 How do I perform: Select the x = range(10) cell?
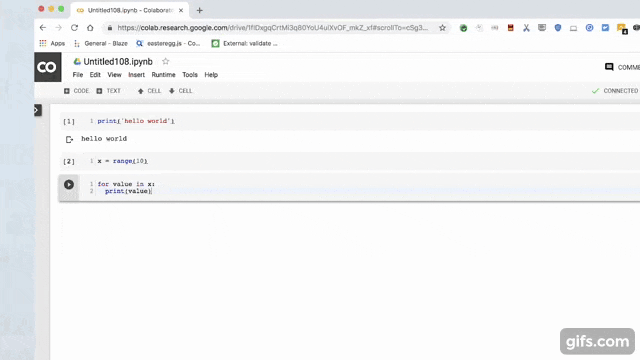tap(351, 161)
